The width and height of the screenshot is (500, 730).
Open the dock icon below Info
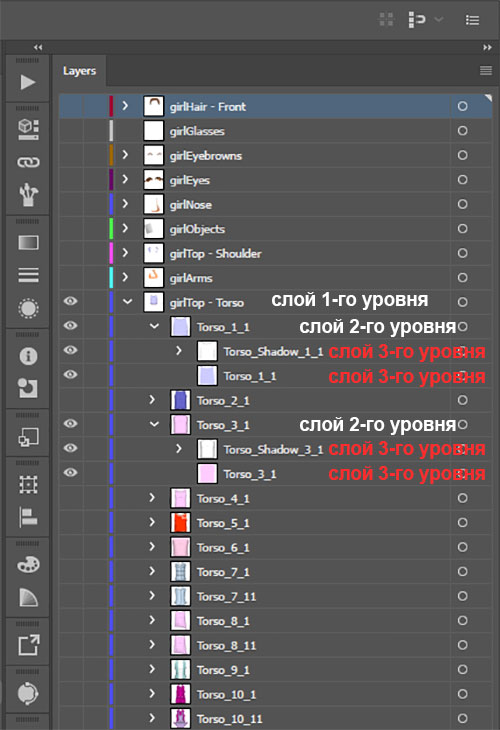pyautogui.click(x=28, y=388)
